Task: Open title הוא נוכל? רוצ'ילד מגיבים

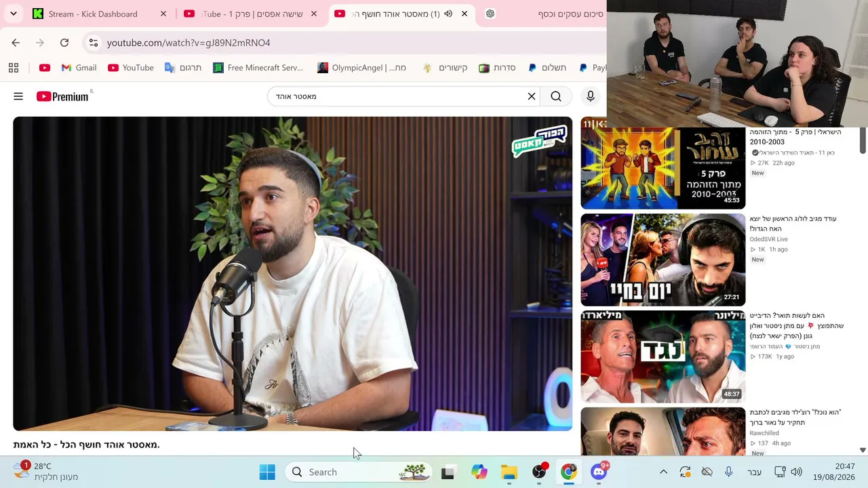Action: (795, 418)
